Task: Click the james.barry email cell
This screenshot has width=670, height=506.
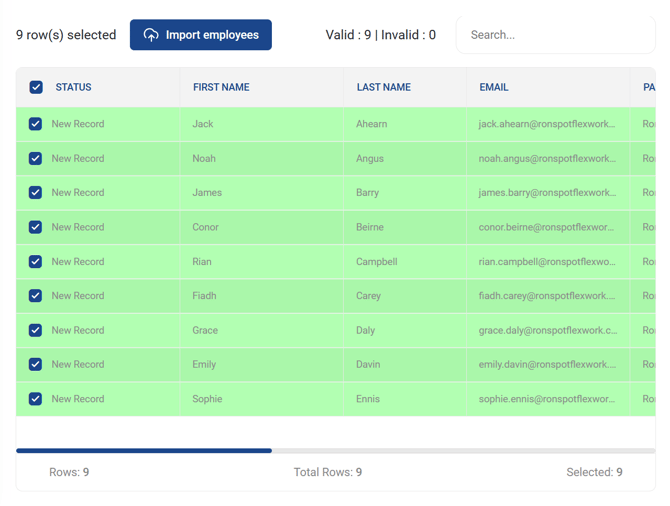Action: click(x=547, y=193)
